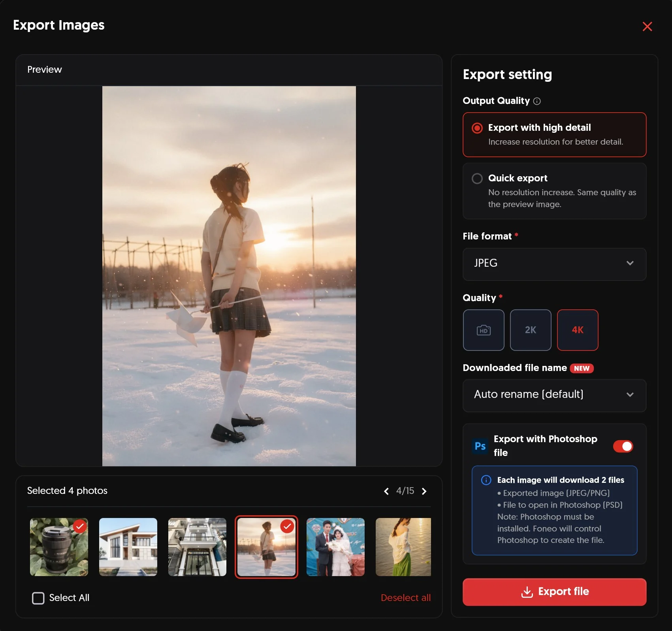Click the large preview image

click(229, 276)
